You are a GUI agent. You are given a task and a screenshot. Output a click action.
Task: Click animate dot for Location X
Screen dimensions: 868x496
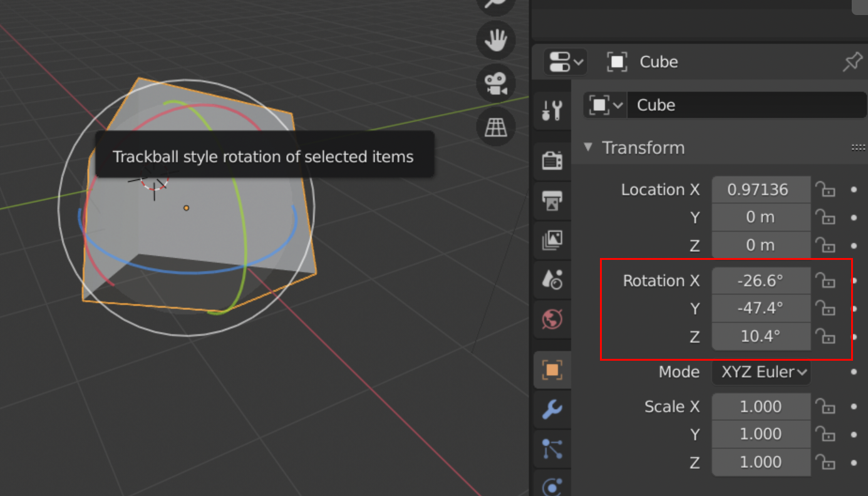click(854, 189)
